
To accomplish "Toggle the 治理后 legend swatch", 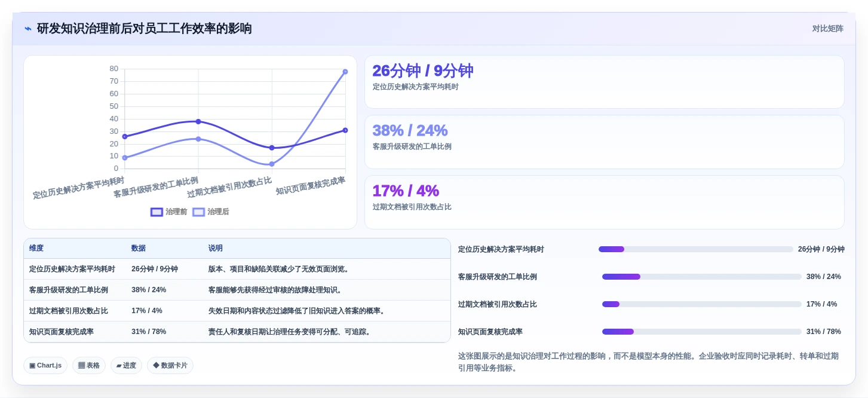I will [198, 212].
